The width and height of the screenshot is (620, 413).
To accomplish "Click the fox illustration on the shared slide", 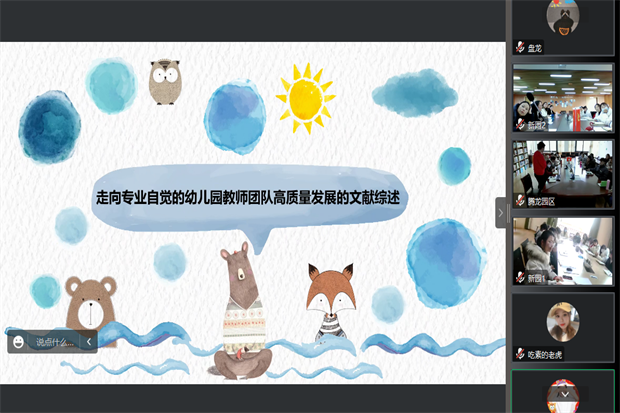I will 330,300.
